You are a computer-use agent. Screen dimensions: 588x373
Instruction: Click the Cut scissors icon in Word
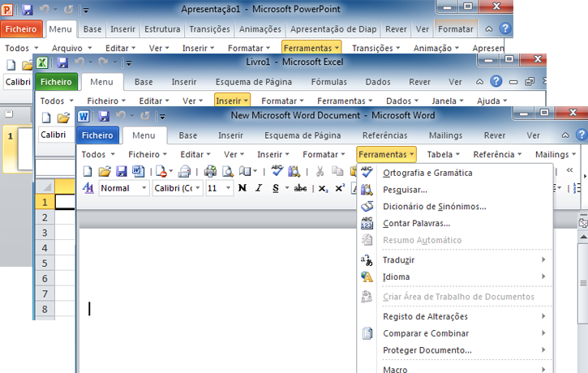[x=320, y=172]
